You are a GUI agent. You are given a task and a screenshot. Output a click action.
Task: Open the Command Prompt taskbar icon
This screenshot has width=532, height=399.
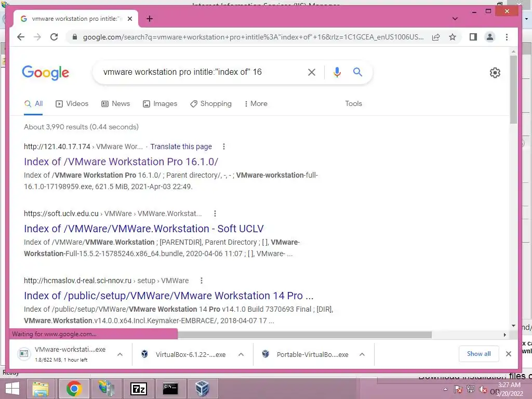170,389
